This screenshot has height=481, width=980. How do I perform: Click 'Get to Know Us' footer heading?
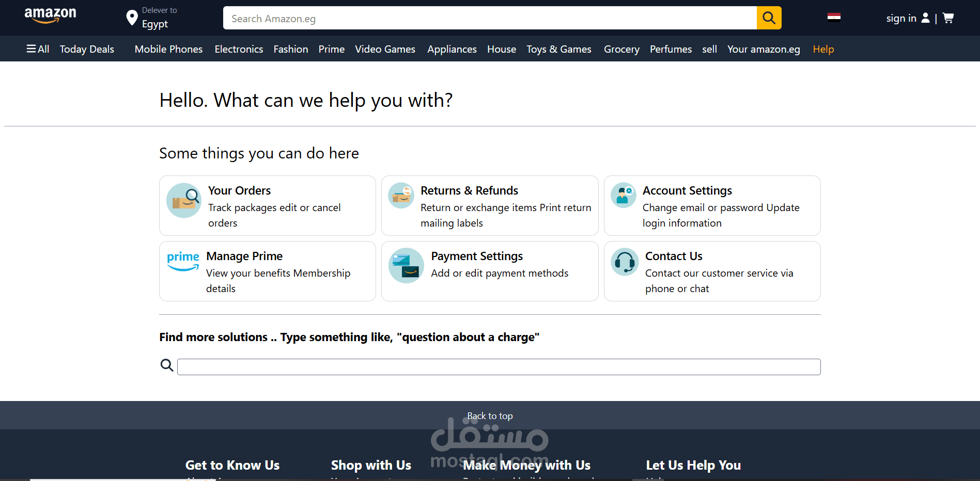coord(232,465)
